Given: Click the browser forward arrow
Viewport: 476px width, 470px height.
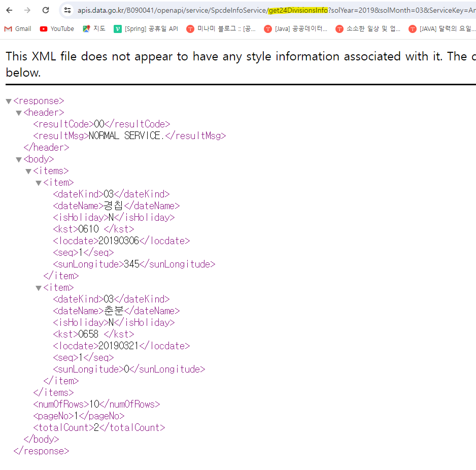Looking at the screenshot, I should [27, 10].
